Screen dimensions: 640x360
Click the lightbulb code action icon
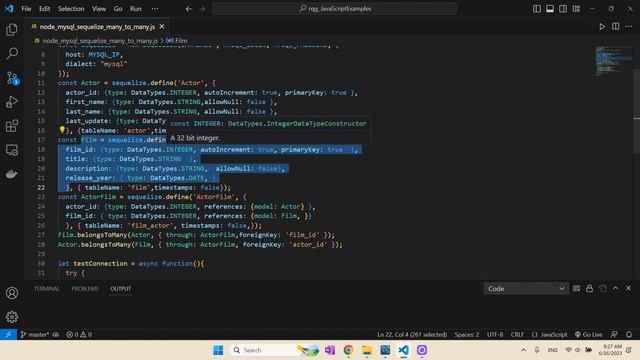pos(62,130)
